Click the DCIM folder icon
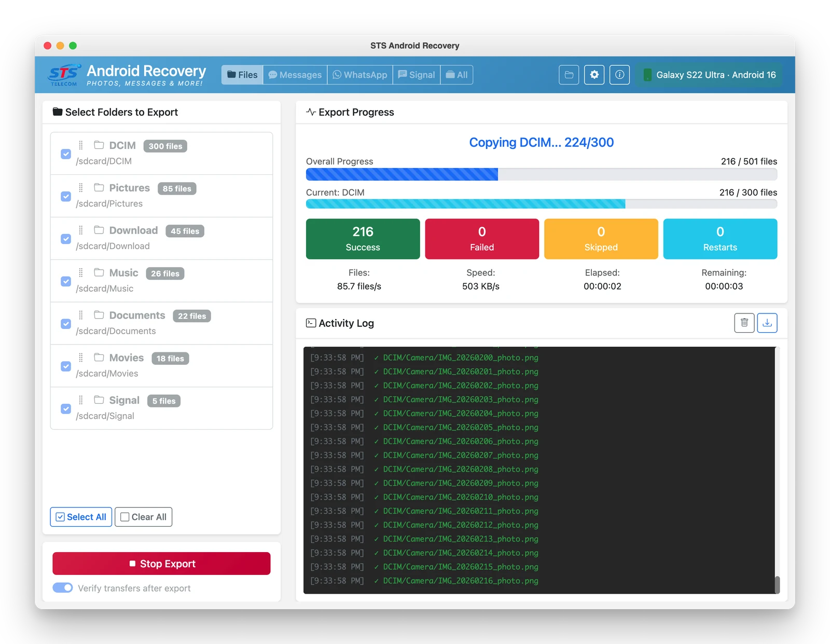The image size is (830, 644). [x=99, y=145]
